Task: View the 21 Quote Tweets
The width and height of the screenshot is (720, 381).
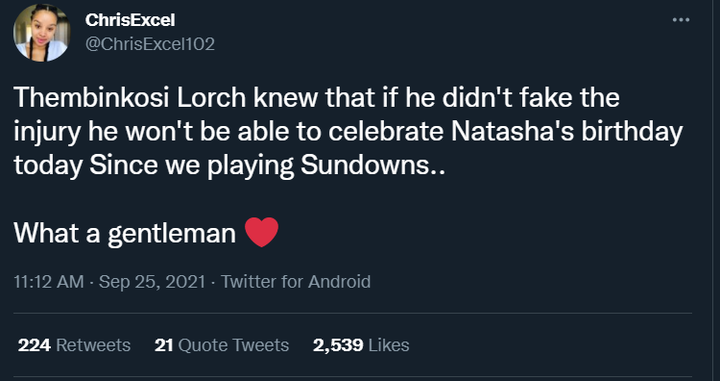Action: 222,345
